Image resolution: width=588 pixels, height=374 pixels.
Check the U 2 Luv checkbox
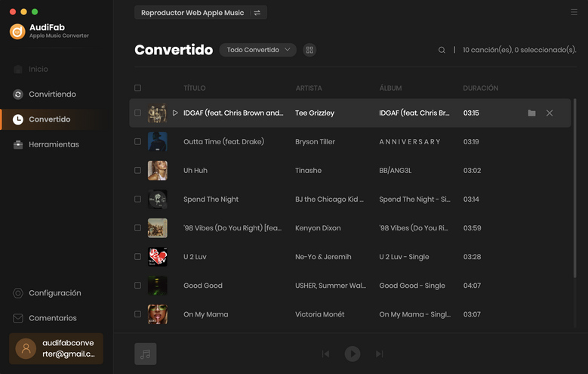[137, 257]
